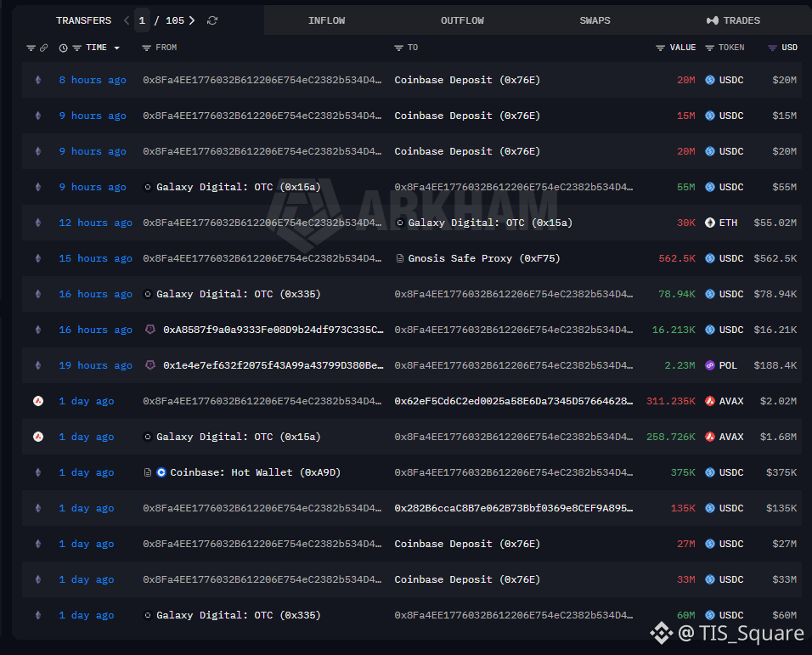The image size is (812, 655).
Task: Open Coinbase Deposit (0x76E) in 33M row
Action: 467,580
